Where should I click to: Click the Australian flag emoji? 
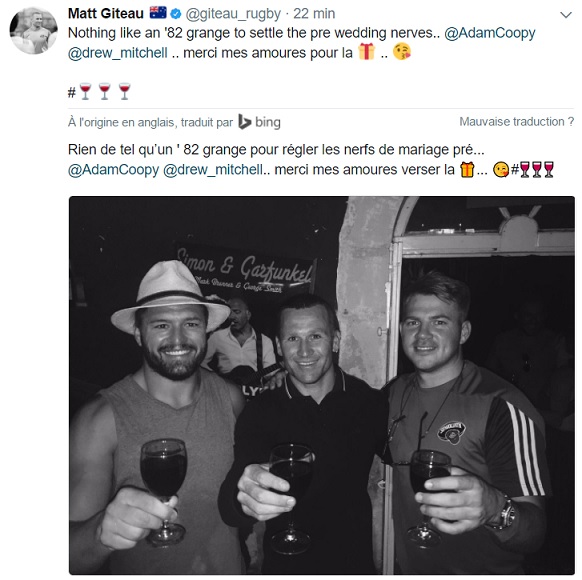click(x=158, y=13)
